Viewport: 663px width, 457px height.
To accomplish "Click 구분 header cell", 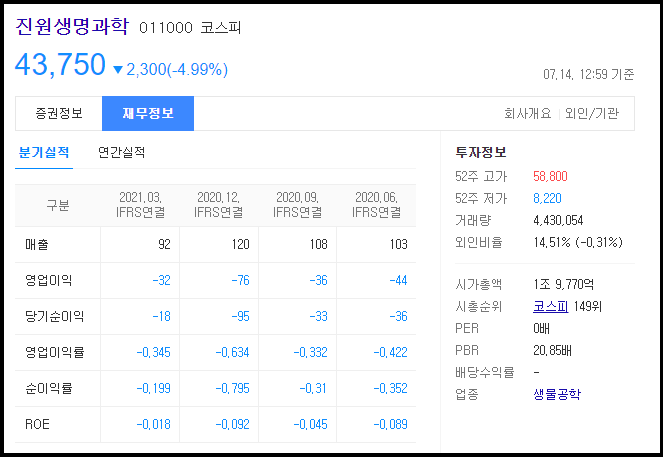I will 58,205.
